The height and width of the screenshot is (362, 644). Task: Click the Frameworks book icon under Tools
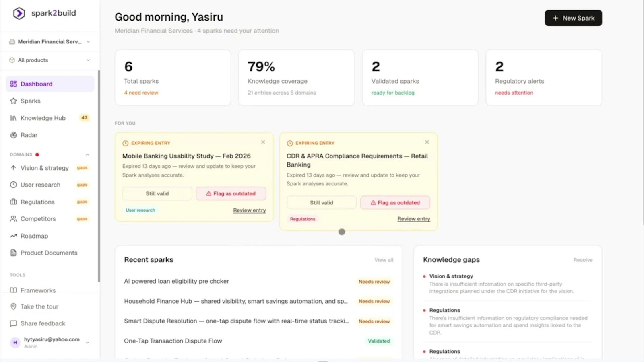tap(13, 290)
